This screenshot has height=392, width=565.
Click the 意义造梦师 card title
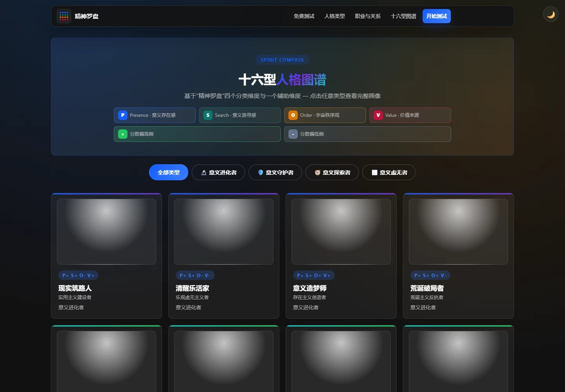(x=310, y=288)
